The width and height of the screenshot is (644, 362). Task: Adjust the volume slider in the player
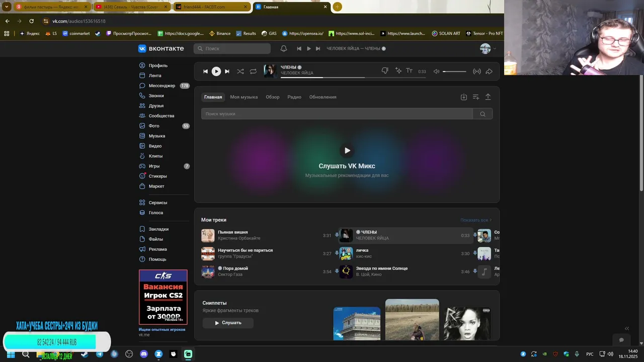click(455, 71)
